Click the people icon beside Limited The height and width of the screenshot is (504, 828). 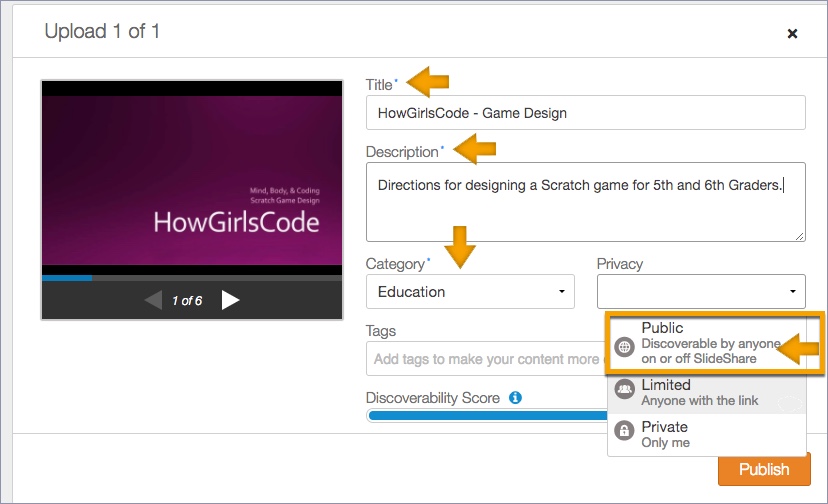coord(624,389)
